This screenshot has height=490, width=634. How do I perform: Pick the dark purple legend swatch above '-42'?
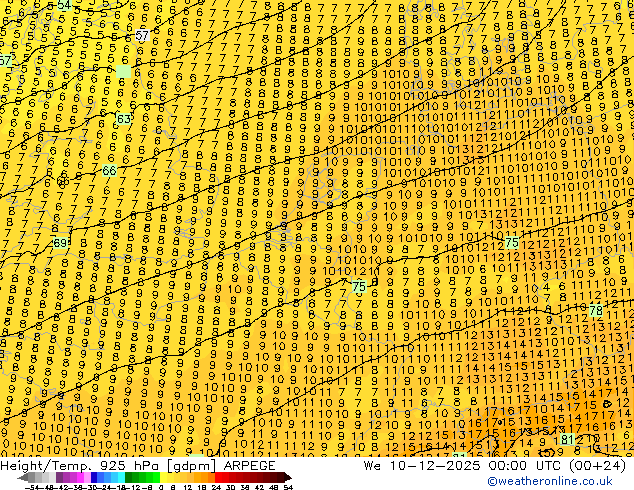59,477
